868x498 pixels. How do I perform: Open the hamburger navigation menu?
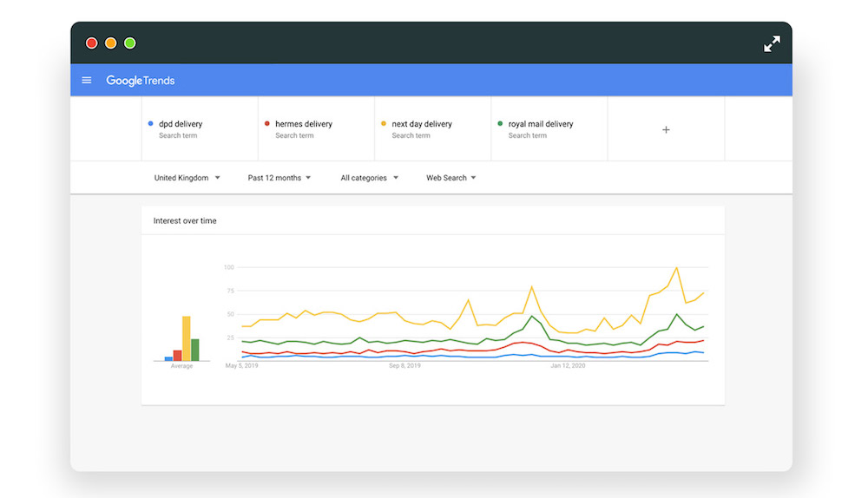[x=87, y=81]
